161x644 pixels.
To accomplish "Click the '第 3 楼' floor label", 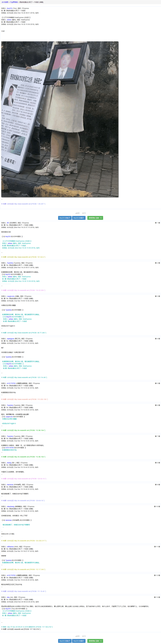I will pos(157,296).
